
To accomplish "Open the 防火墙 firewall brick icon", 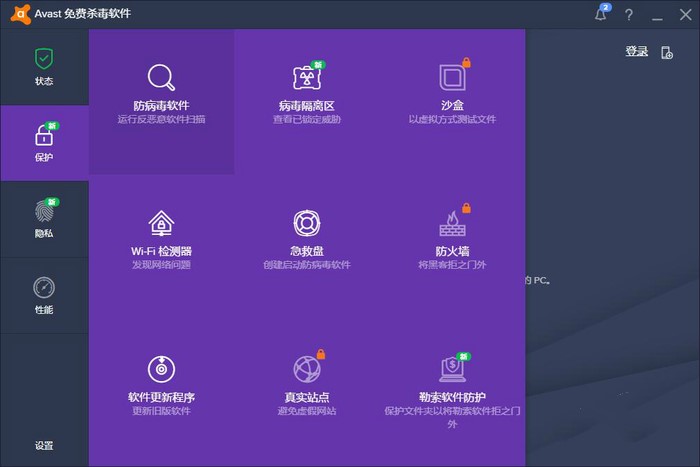I will 452,223.
